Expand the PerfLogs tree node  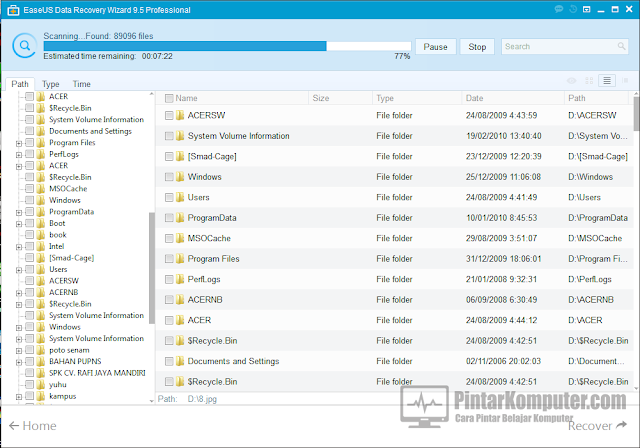19,155
